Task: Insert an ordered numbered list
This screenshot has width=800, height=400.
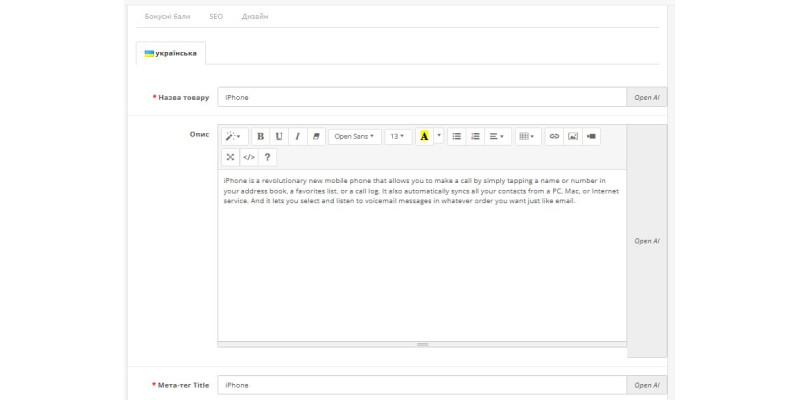Action: coord(475,136)
